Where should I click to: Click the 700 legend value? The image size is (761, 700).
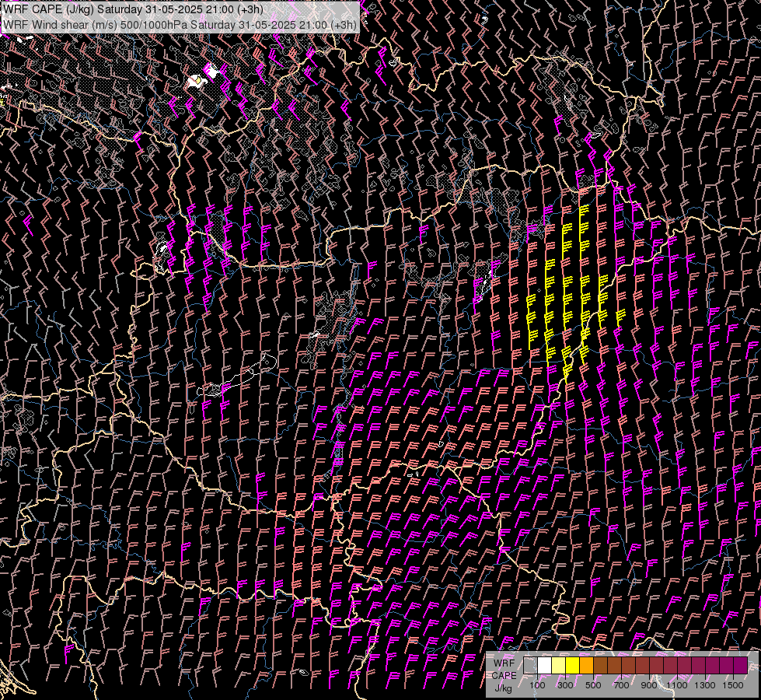(x=621, y=685)
